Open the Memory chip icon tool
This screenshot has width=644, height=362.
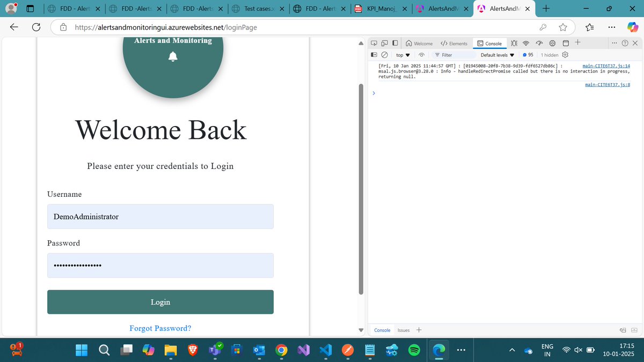coord(552,43)
